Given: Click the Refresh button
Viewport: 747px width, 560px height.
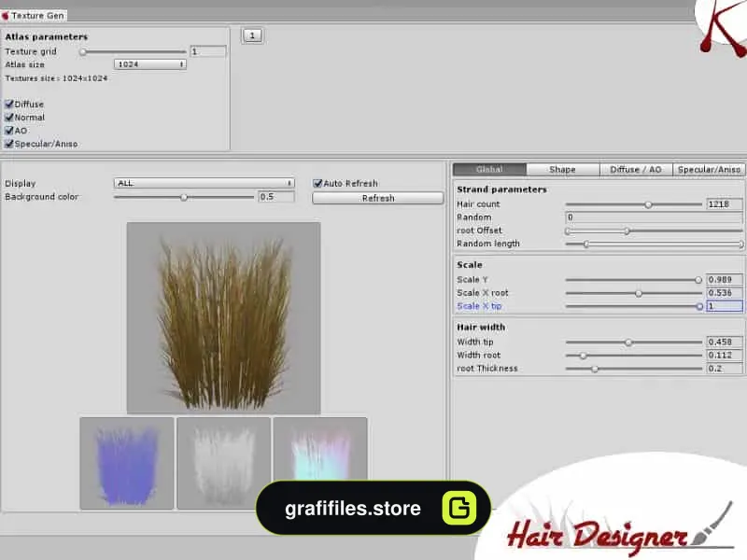Looking at the screenshot, I should (378, 198).
